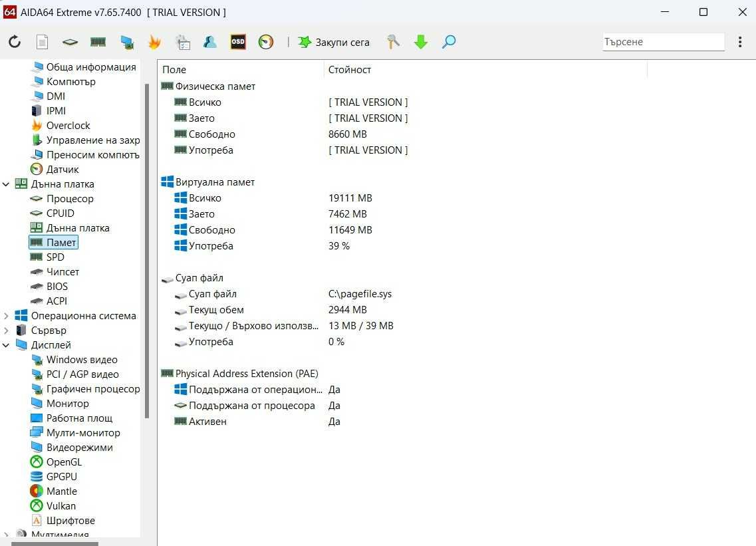Click the magnifier search icon
The width and height of the screenshot is (756, 546).
click(x=449, y=42)
